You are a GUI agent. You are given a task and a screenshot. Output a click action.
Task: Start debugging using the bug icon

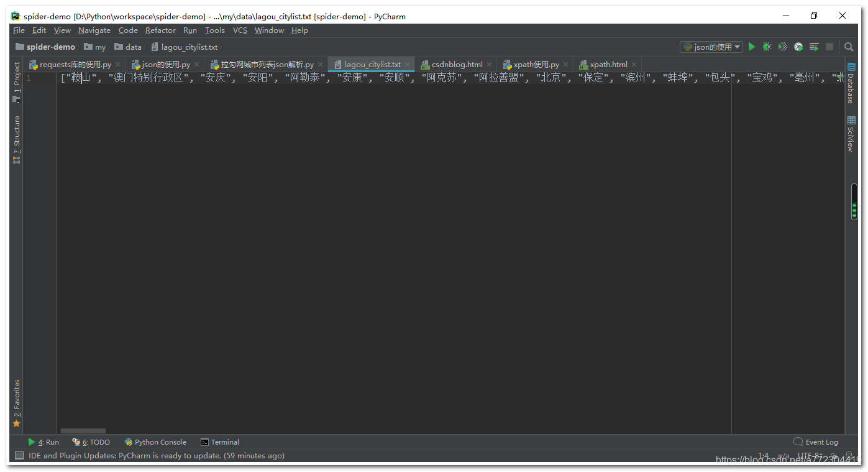coord(767,47)
